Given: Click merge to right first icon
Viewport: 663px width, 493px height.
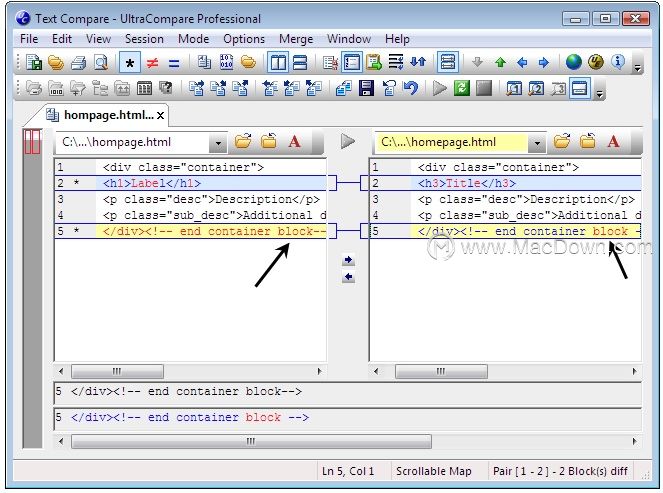Looking at the screenshot, I should pos(196,88).
